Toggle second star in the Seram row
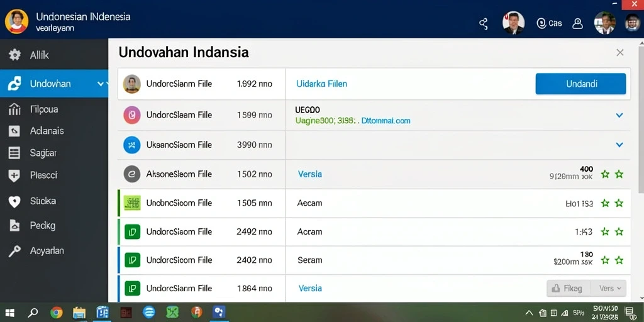Image resolution: width=644 pixels, height=322 pixels. point(619,260)
